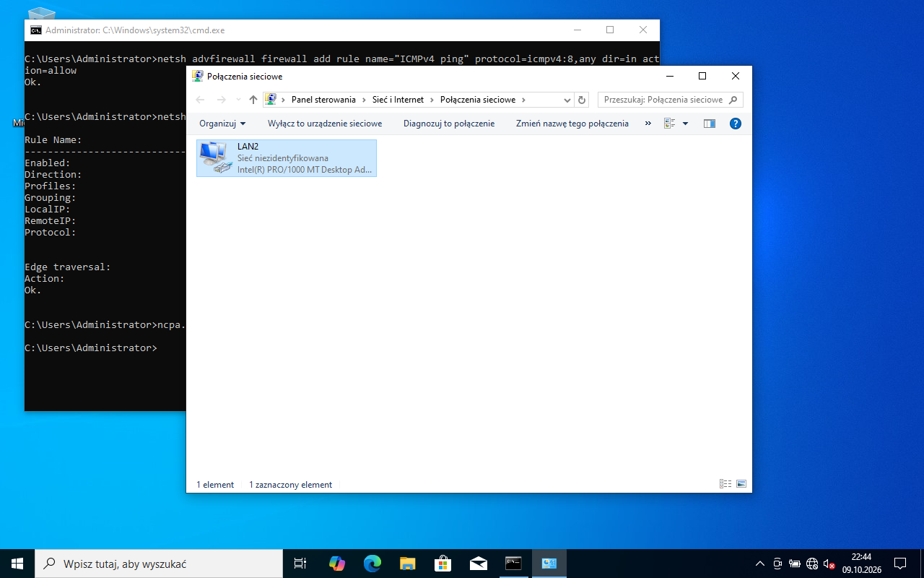
Task: Click Wyłącz to urządzenie sieciowe
Action: point(325,124)
